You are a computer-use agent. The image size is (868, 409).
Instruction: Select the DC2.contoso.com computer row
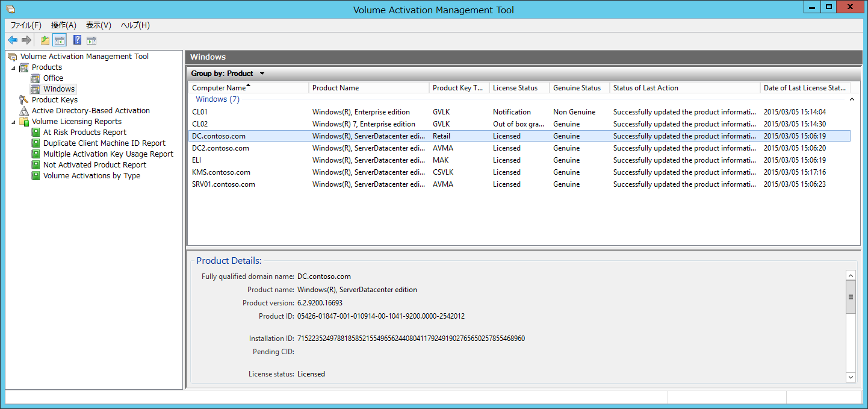pyautogui.click(x=519, y=148)
